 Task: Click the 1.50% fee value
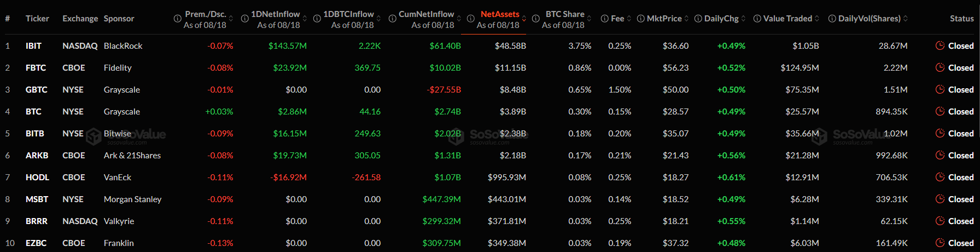coord(620,90)
